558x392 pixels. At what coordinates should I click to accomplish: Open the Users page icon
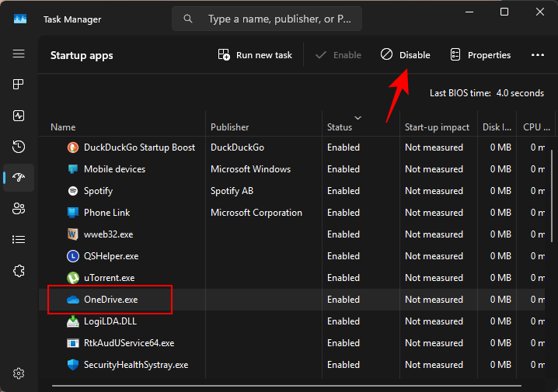19,208
